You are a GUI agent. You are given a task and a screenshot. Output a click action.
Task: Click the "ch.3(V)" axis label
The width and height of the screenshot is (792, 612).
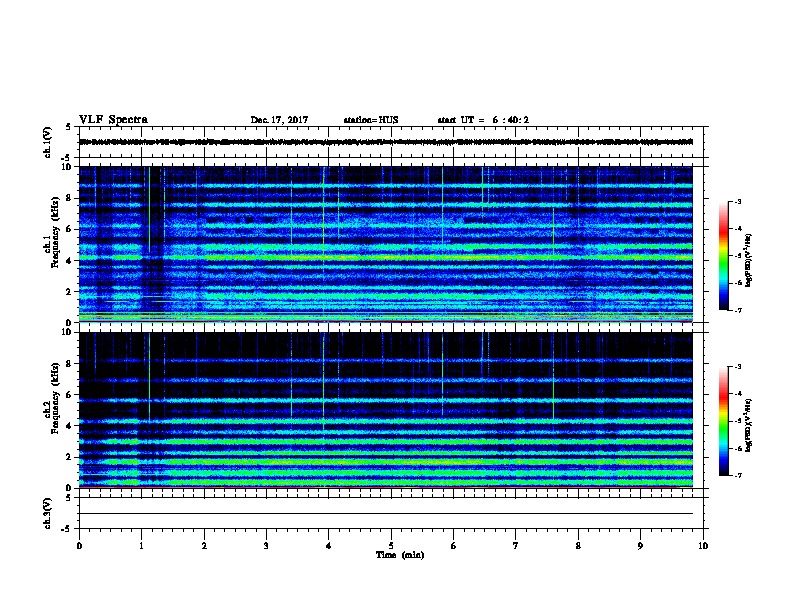pyautogui.click(x=48, y=513)
